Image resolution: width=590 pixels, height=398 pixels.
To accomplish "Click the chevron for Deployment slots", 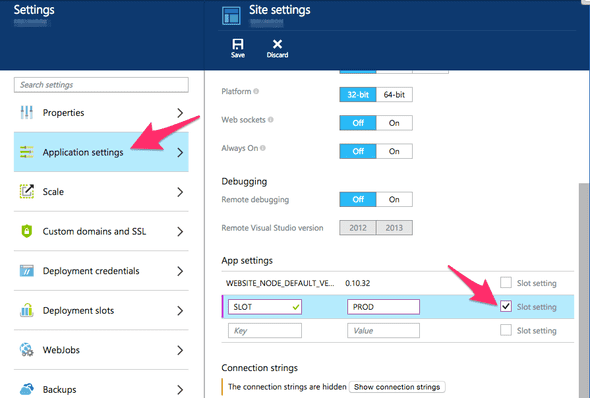I will click(180, 310).
